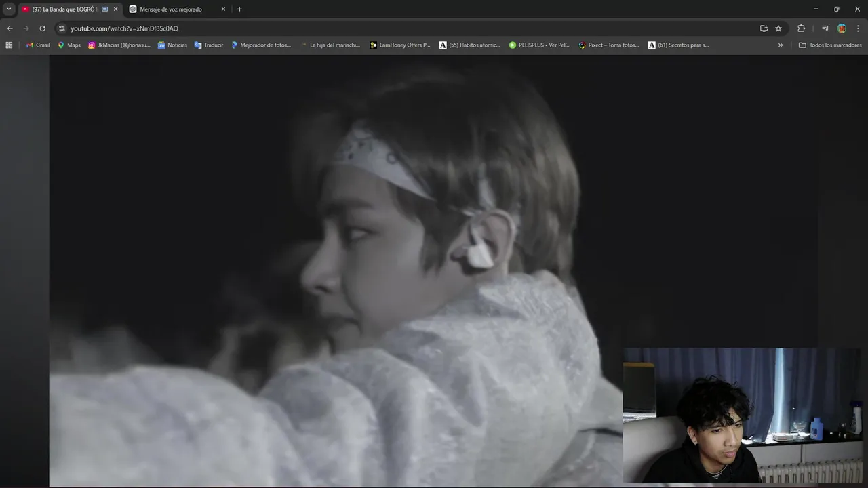Screen dimensions: 868x488
Task: Open 'Todos los marcadores' folder
Action: [x=830, y=45]
